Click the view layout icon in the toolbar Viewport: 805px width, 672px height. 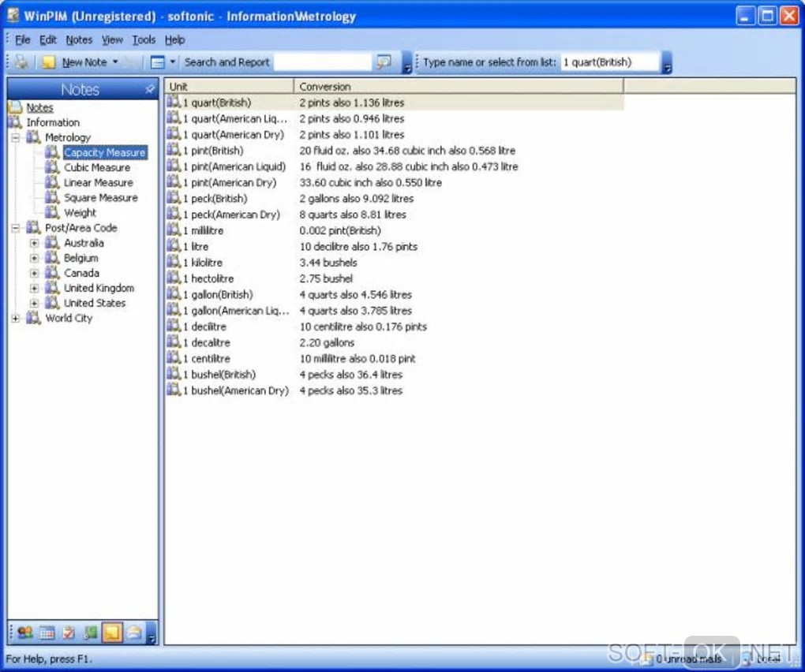(x=157, y=62)
